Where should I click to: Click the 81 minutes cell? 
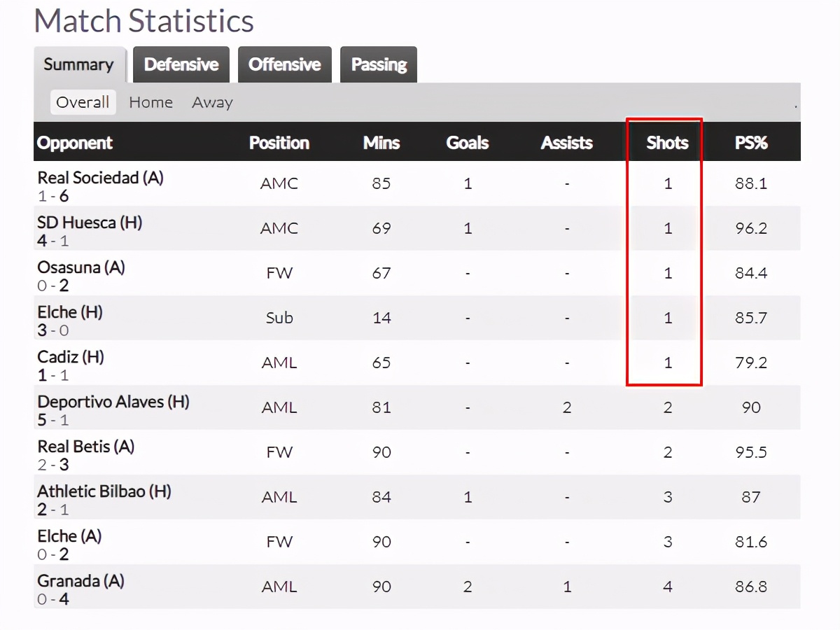pos(381,407)
